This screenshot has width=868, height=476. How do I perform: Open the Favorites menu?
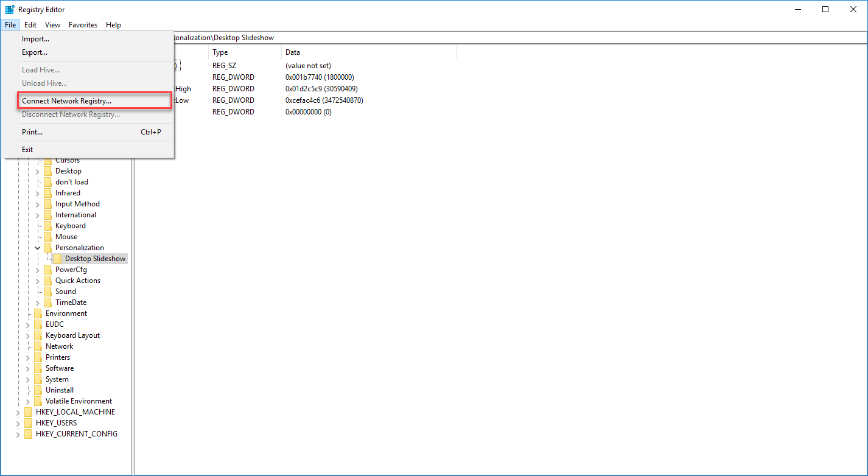83,25
